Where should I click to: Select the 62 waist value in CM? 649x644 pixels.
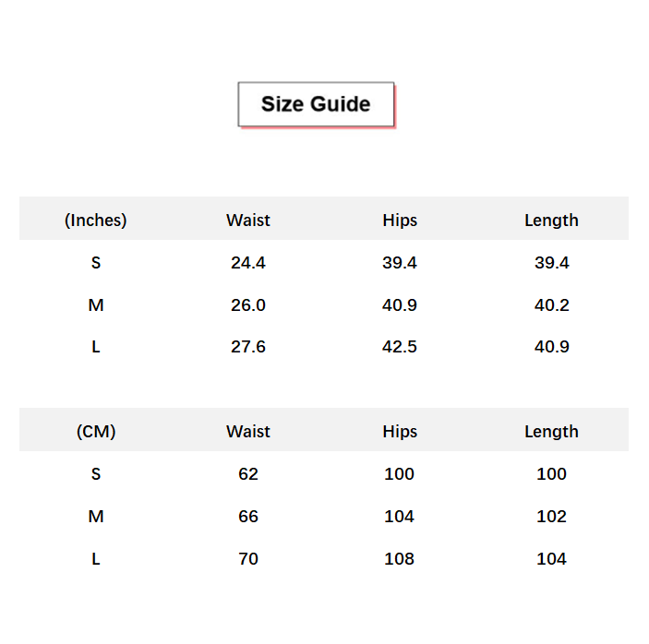pos(248,474)
